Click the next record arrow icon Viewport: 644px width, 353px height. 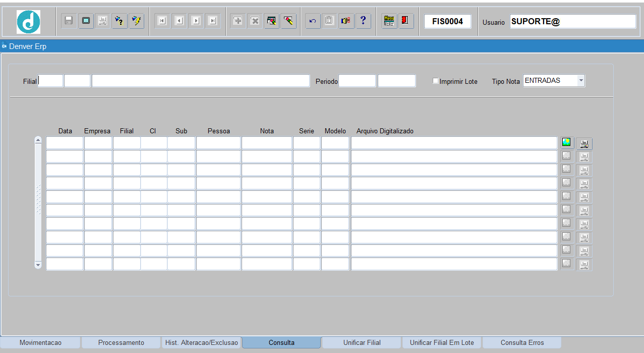pyautogui.click(x=196, y=21)
